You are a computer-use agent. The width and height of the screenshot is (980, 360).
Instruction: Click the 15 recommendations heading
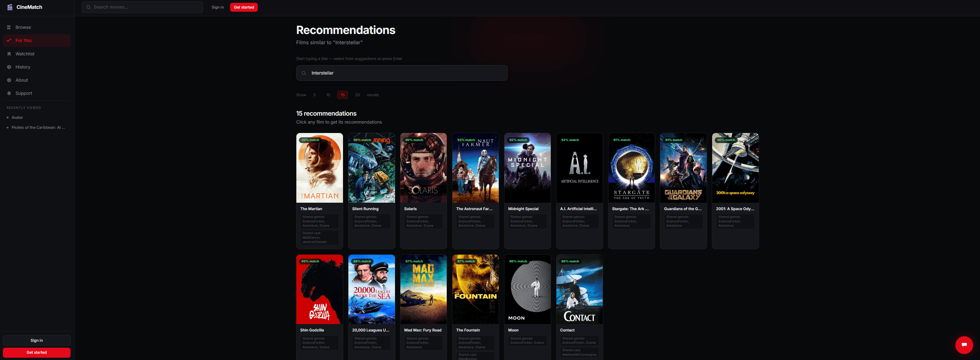click(326, 113)
